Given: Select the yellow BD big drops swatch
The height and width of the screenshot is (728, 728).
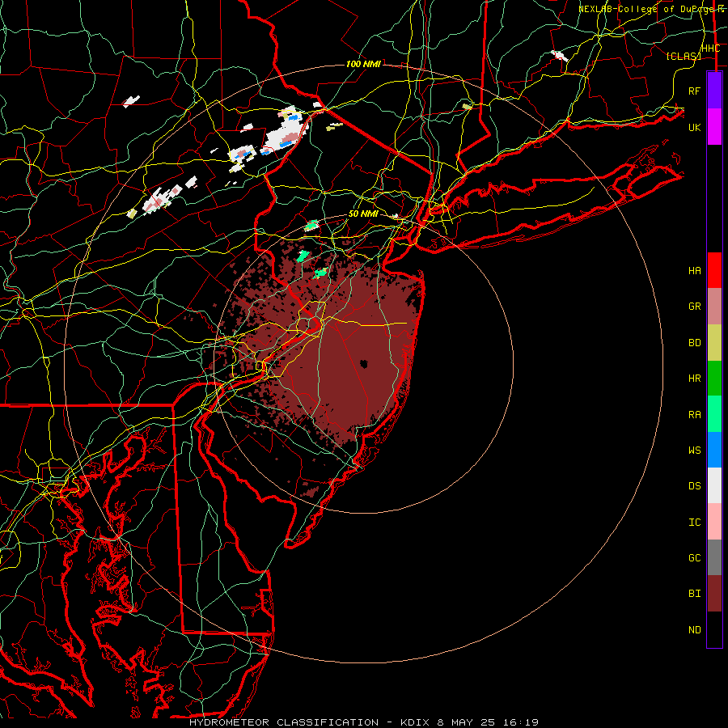Looking at the screenshot, I should [x=714, y=343].
